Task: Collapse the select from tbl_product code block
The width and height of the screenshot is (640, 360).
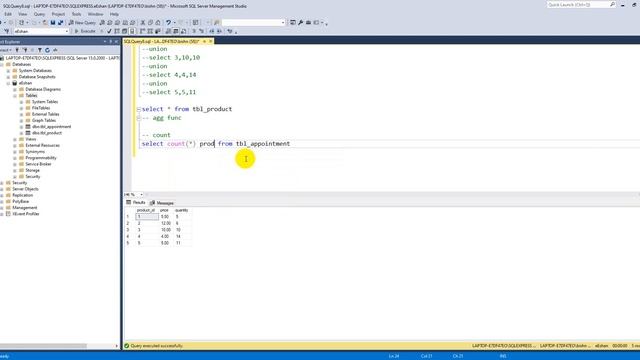Action: pyautogui.click(x=138, y=109)
